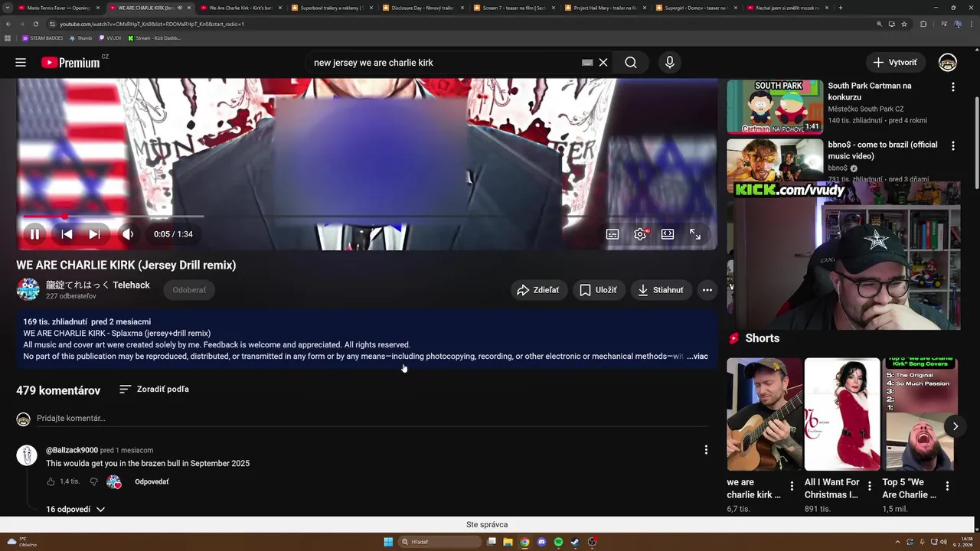The height and width of the screenshot is (551, 980).
Task: Dislike the Ballzack9000 comment
Action: (94, 481)
